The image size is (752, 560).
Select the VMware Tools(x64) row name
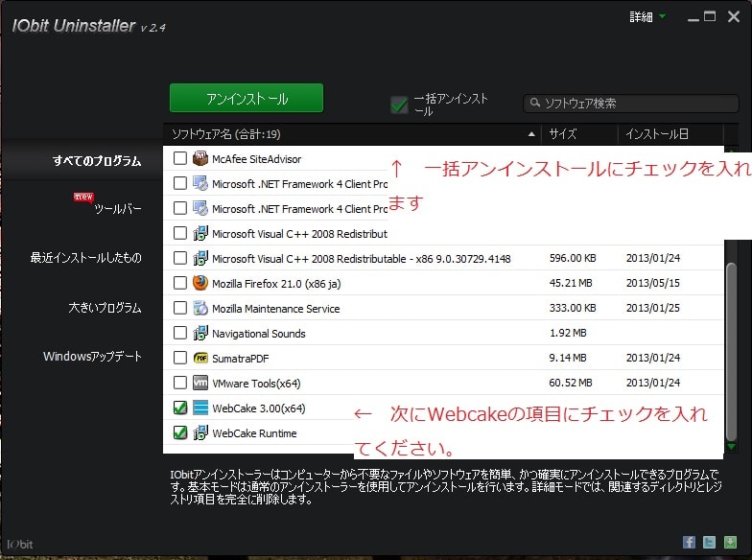coord(256,384)
